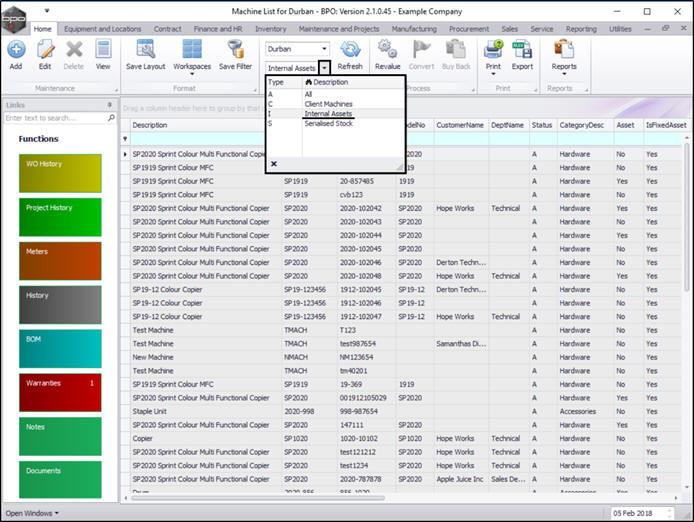Open the Manufacturing tab

click(x=414, y=29)
